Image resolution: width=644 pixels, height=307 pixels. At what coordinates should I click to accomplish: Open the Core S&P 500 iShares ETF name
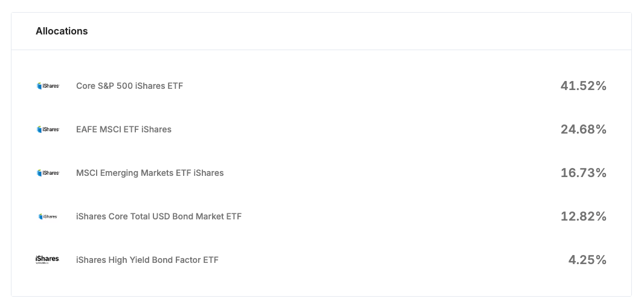point(129,86)
